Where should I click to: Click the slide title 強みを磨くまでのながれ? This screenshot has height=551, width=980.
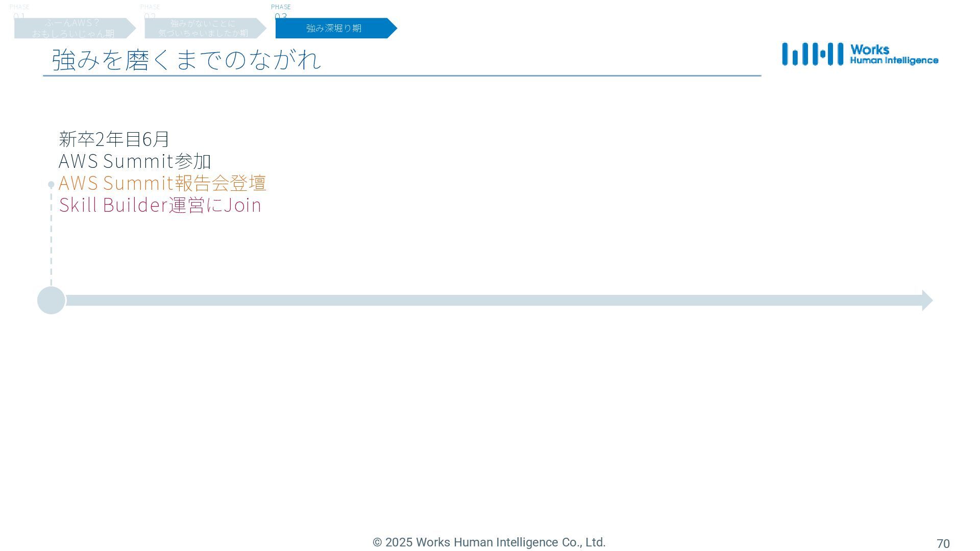(x=186, y=59)
